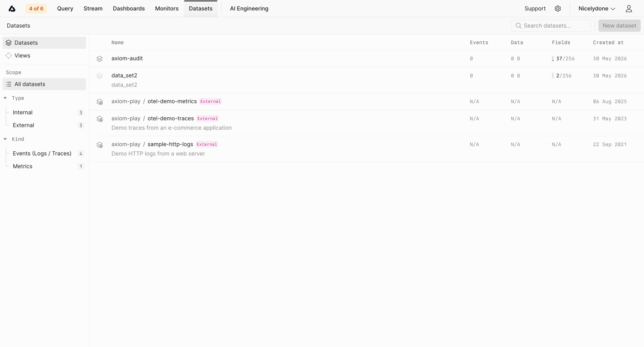
Task: Click the 2/256 fields usage indicator
Action: [561, 76]
